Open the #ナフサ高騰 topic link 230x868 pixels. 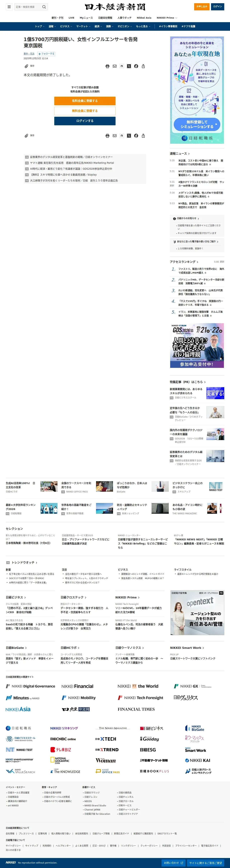pos(188,26)
